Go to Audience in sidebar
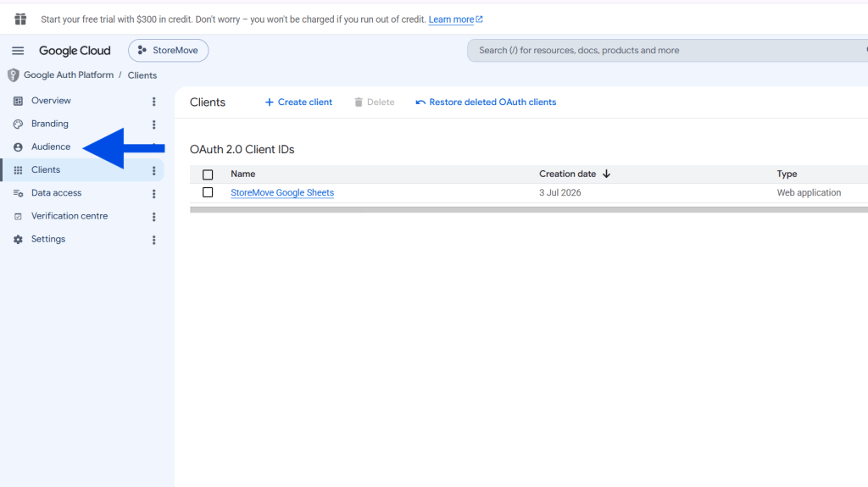 51,147
